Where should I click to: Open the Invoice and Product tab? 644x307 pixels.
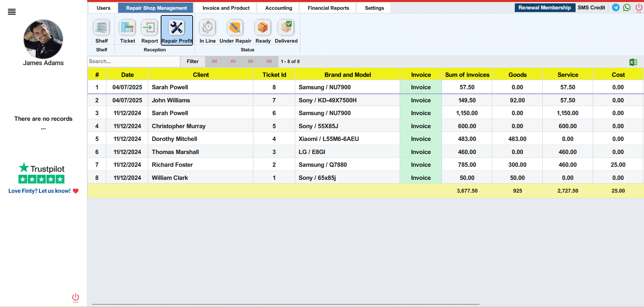coord(226,8)
